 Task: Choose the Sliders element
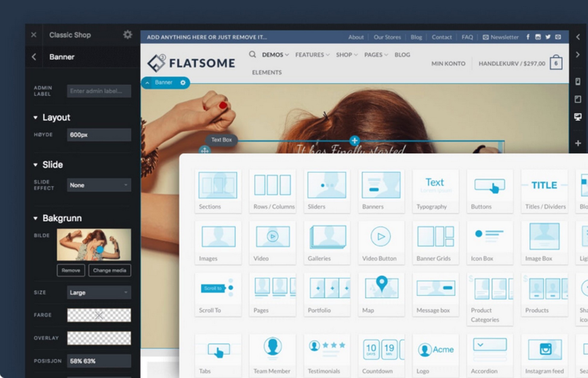[x=327, y=191]
